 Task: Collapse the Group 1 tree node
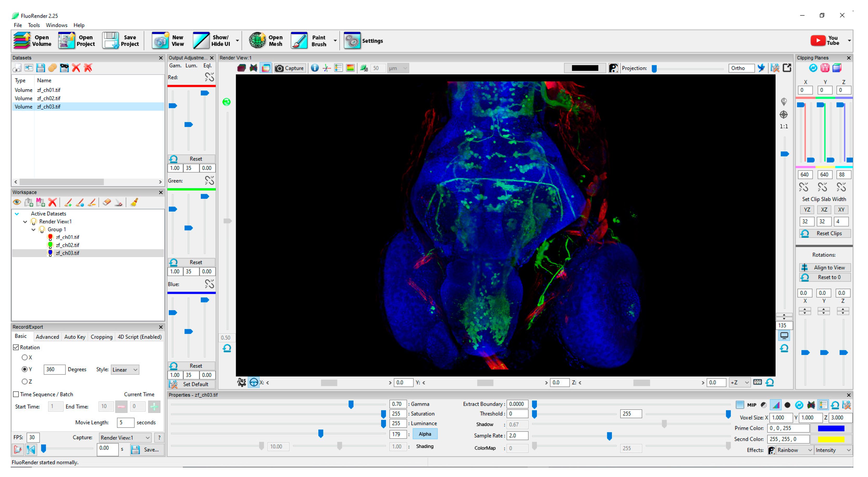point(33,230)
